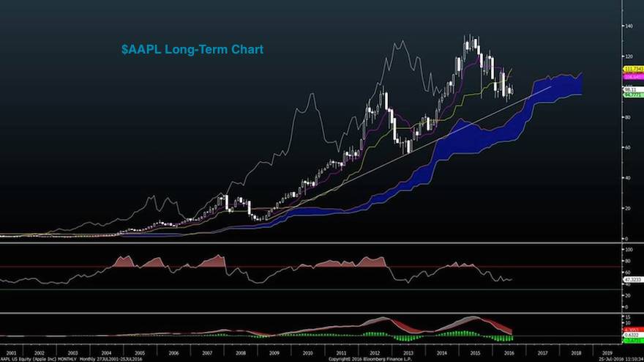Click the green MACD histogram value tag
The height and width of the screenshot is (362, 644).
(x=632, y=341)
